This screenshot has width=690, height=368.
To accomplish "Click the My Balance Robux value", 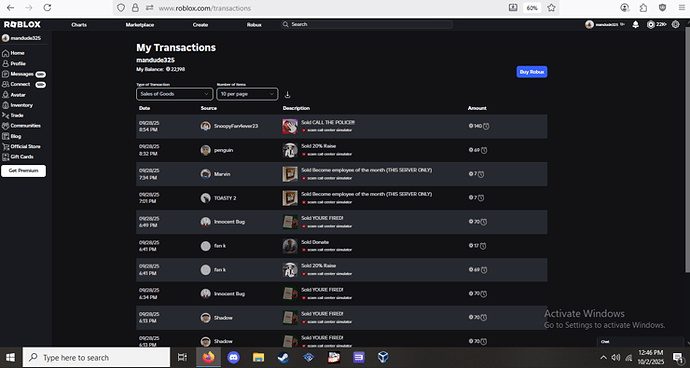I will 176,69.
